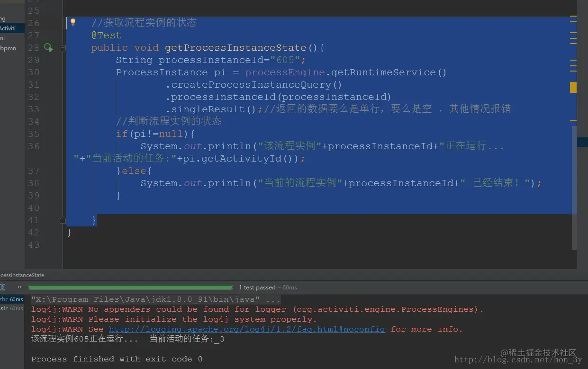This screenshot has height=369, width=588.
Task: Click the 'Please initialize the log4j system' warning
Action: (x=174, y=319)
